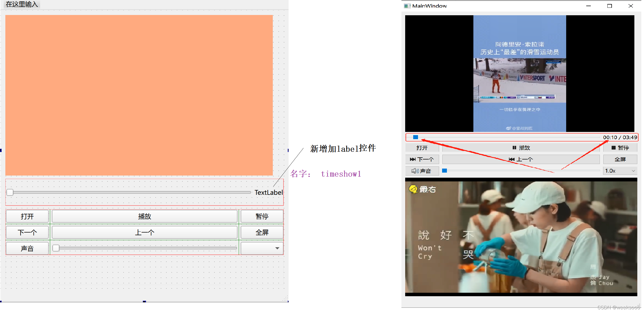Click the designer's empty combo box arrow
This screenshot has width=644, height=312.
[x=277, y=248]
